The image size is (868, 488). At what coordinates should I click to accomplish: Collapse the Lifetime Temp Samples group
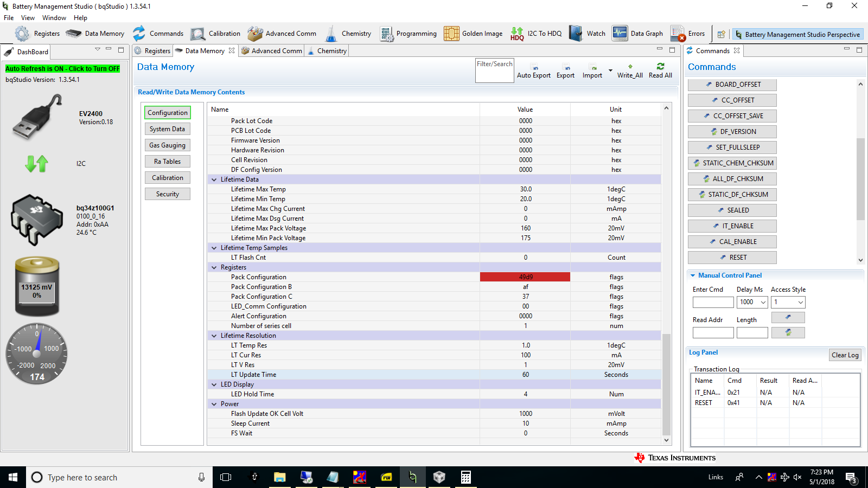pos(214,248)
